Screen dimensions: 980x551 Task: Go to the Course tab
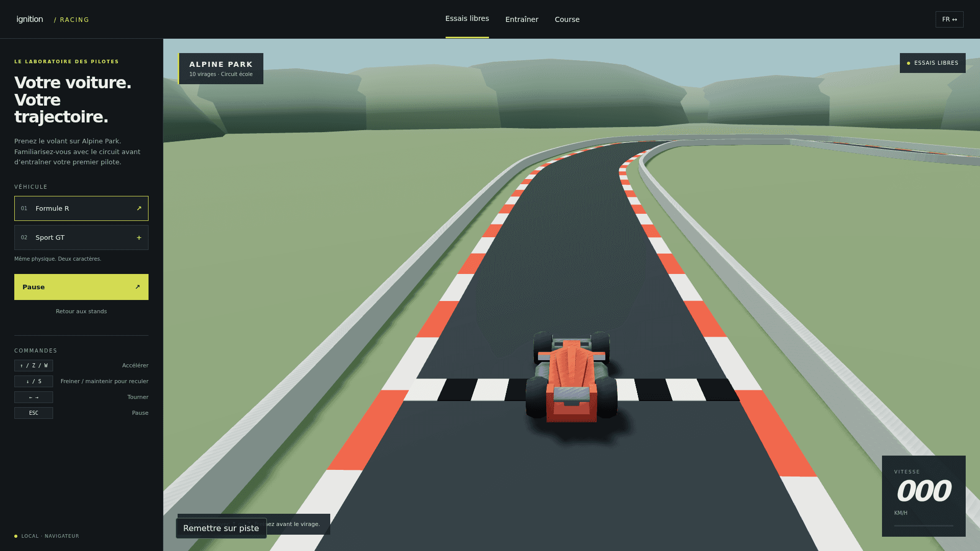(x=567, y=19)
